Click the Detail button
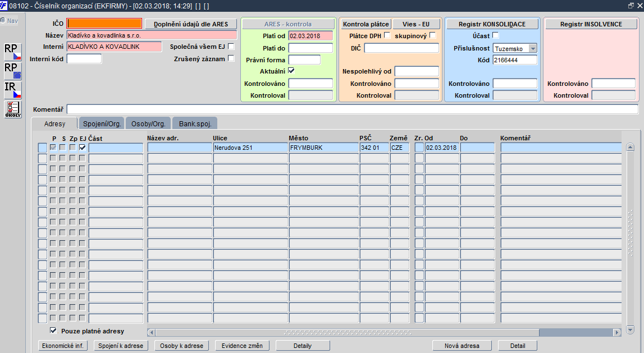This screenshot has width=644, height=353. tap(518, 346)
